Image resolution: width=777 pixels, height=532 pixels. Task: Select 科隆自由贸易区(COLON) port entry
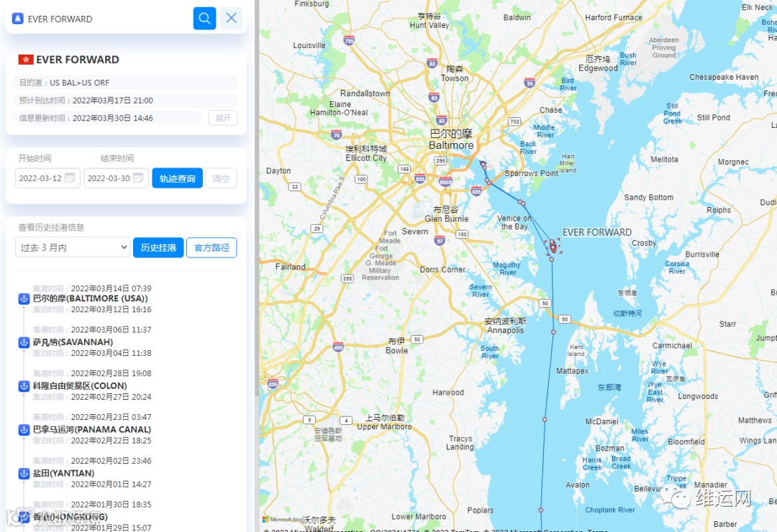80,386
